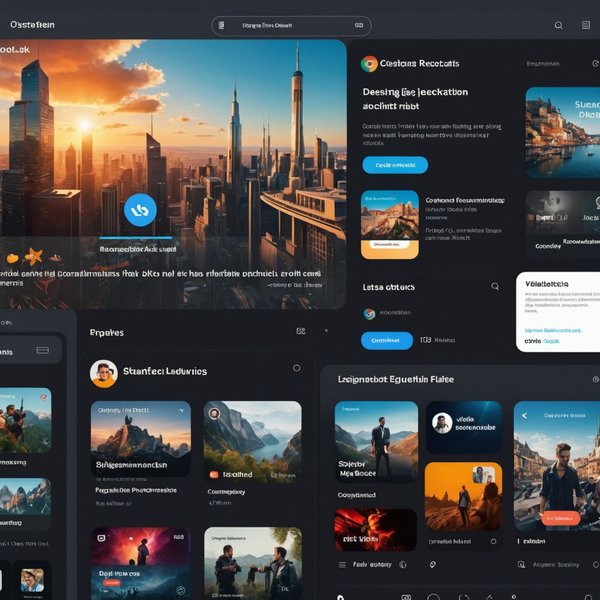Image resolution: width=600 pixels, height=600 pixels.
Task: Click the round avatar badge on the fjord card
Action: tap(214, 413)
